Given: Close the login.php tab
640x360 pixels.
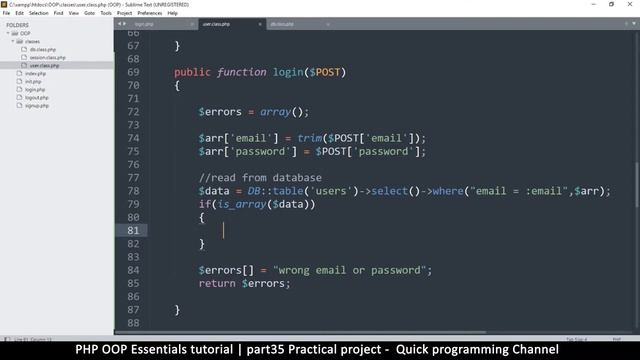Looking at the screenshot, I should tap(192, 24).
